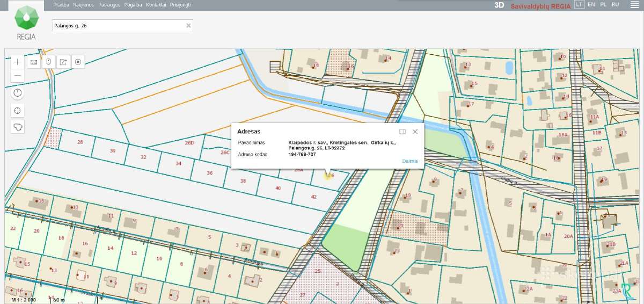Open the Naujienos menu item

coord(84,4)
